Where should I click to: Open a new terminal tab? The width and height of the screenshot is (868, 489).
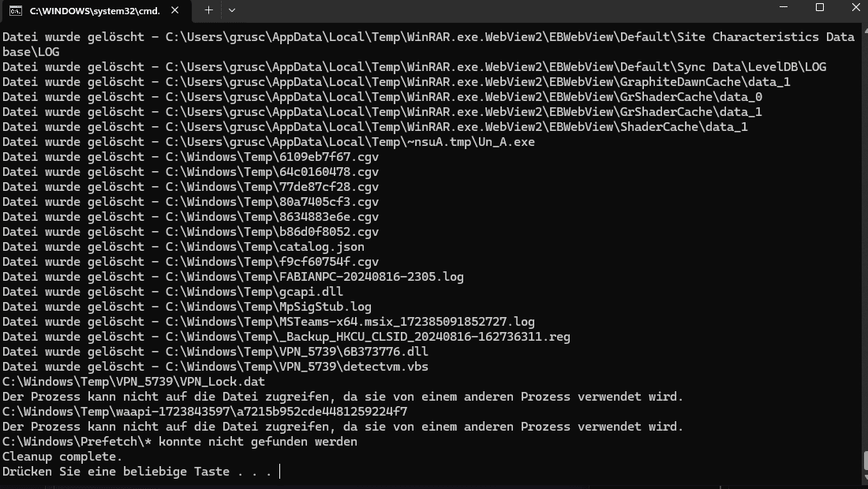208,10
